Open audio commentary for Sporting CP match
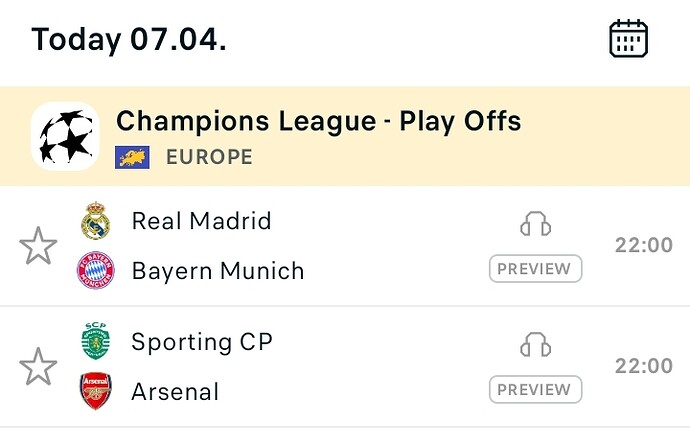 536,345
